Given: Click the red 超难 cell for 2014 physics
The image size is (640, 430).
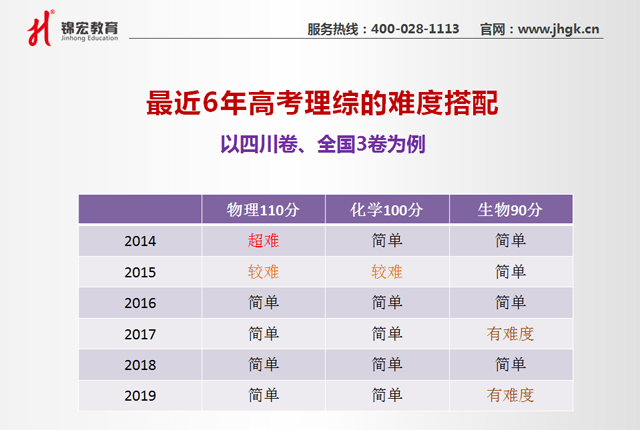Looking at the screenshot, I should coord(263,241).
